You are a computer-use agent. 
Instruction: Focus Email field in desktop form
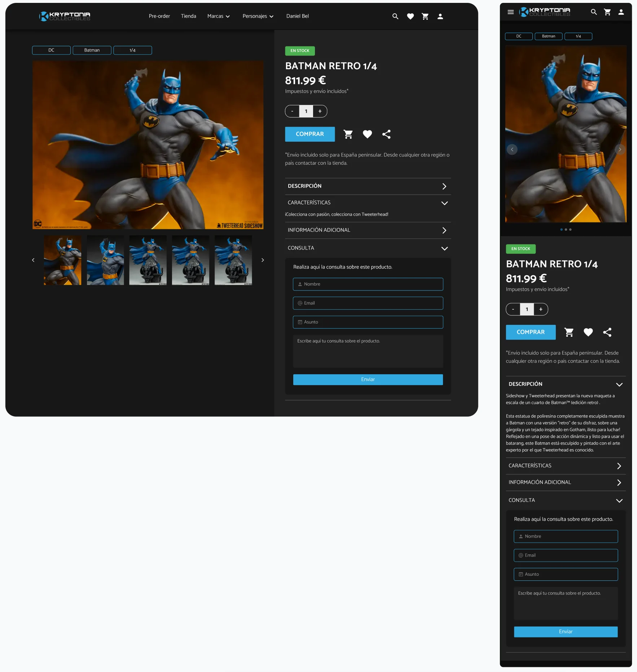[368, 303]
